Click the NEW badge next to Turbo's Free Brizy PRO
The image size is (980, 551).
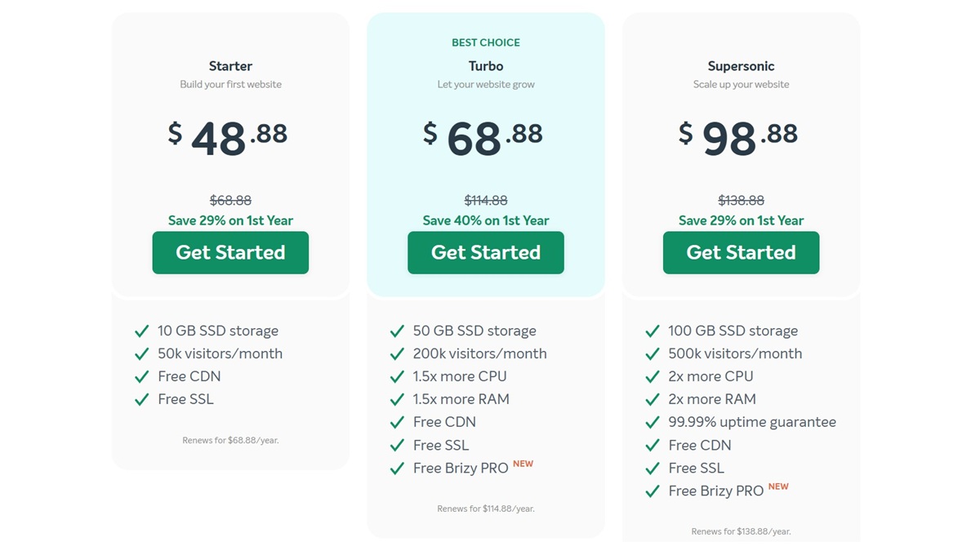click(523, 463)
